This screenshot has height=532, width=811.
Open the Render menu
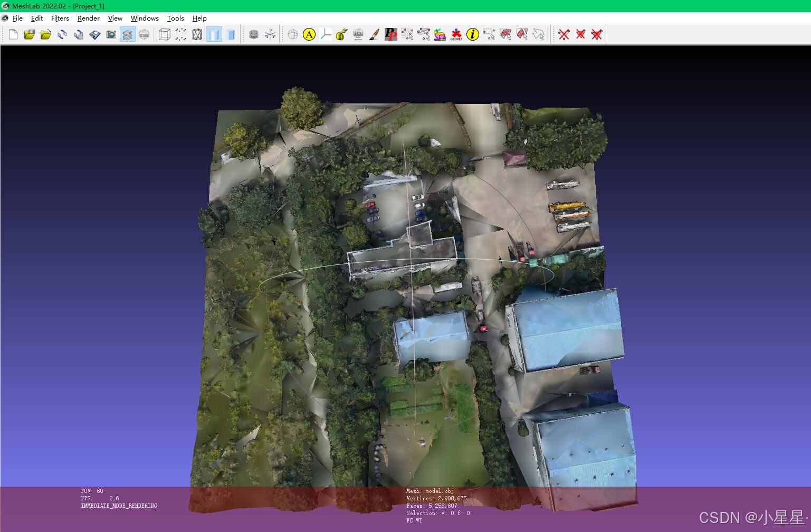coord(89,18)
